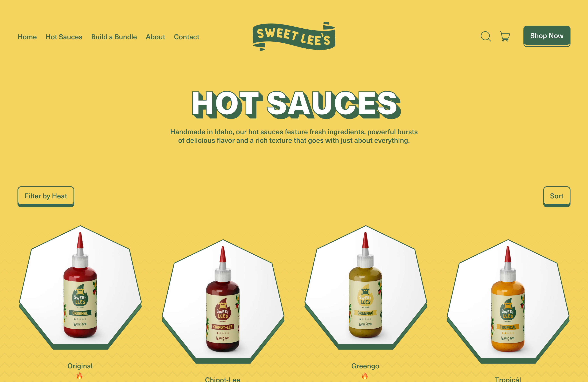588x382 pixels.
Task: Open the Chipot-Lee product title link
Action: (223, 379)
